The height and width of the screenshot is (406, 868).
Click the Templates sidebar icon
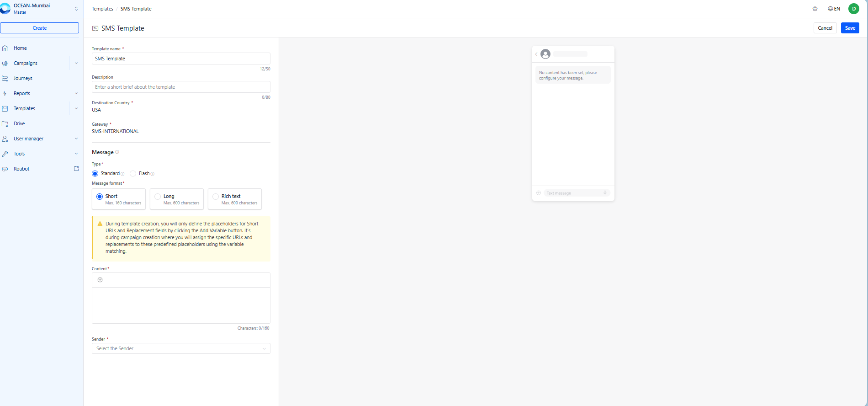pyautogui.click(x=5, y=108)
